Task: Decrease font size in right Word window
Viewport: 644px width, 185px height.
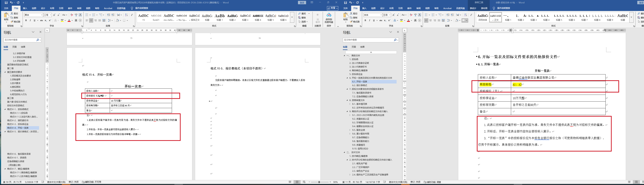Action: 398,15
